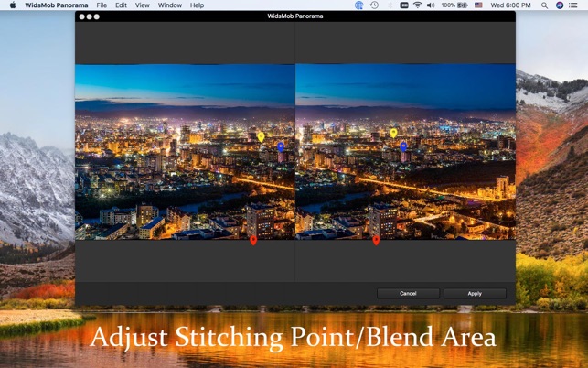Select the left panorama source image
588x368 pixels.
pyautogui.click(x=186, y=152)
